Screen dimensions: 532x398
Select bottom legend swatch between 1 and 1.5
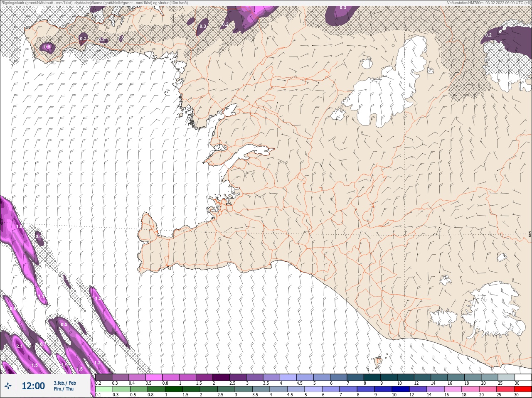point(174,389)
